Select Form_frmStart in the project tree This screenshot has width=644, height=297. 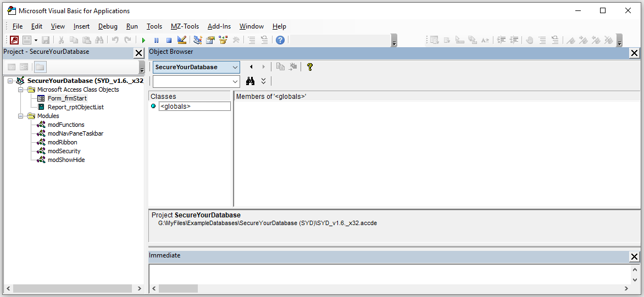(x=68, y=98)
